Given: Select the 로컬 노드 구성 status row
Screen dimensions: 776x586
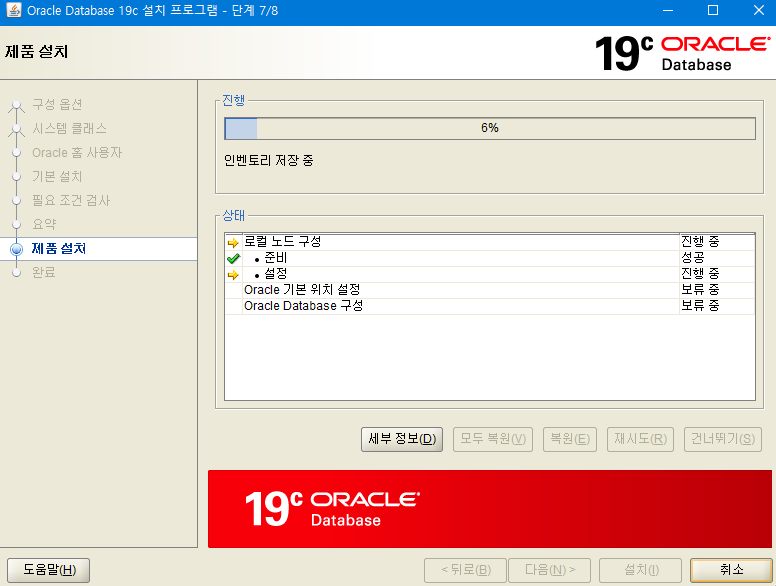Looking at the screenshot, I should [489, 242].
